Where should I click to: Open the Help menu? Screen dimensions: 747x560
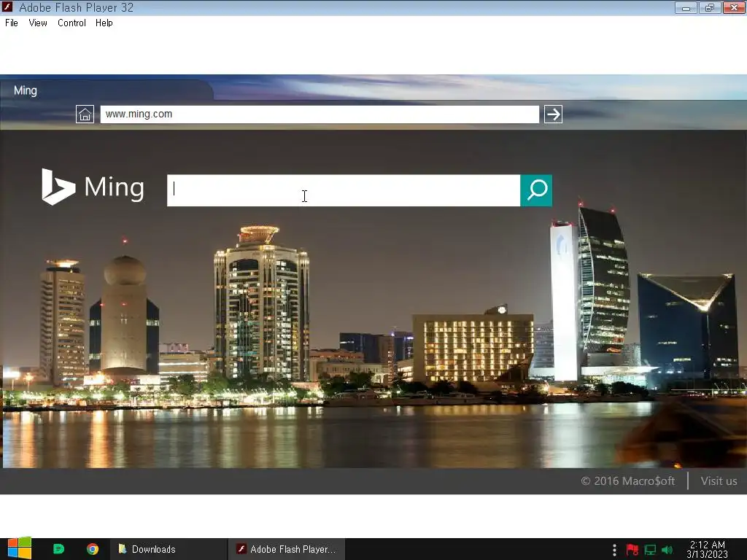(104, 23)
